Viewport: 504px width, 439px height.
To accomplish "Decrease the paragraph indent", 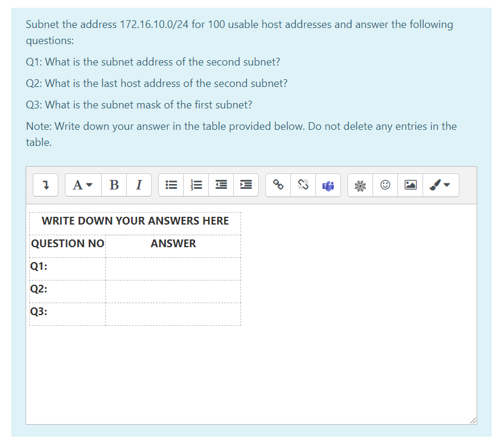I will pyautogui.click(x=221, y=185).
